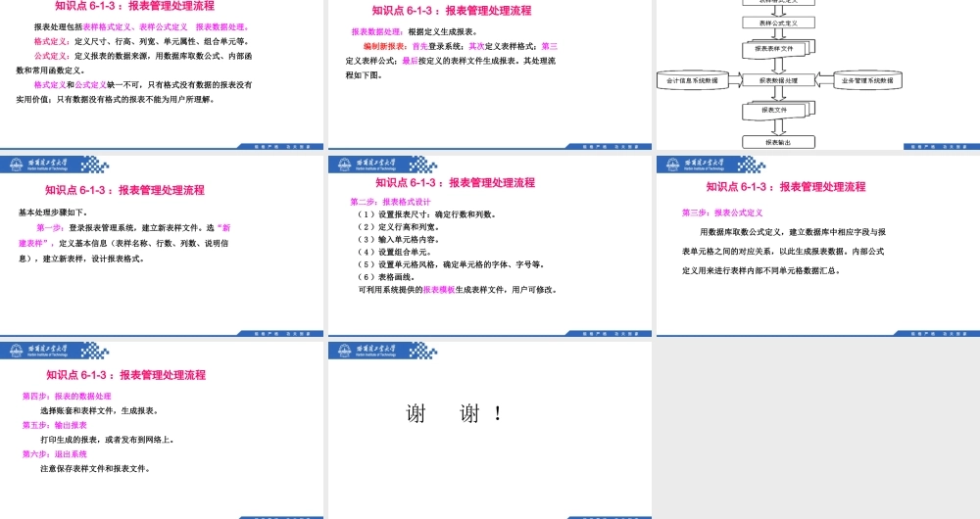Click the line 选择账套和表样文件，生成报表

[x=101, y=410]
